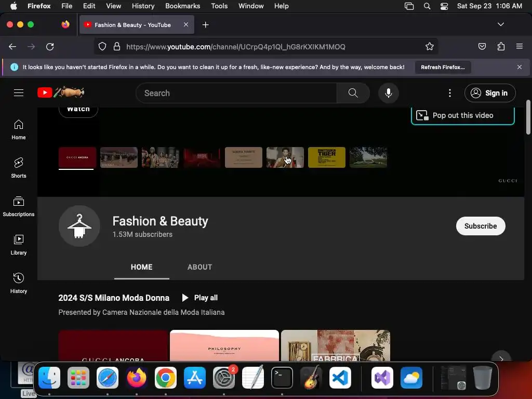The width and height of the screenshot is (532, 399).
Task: Open the File menu
Action: 66,6
